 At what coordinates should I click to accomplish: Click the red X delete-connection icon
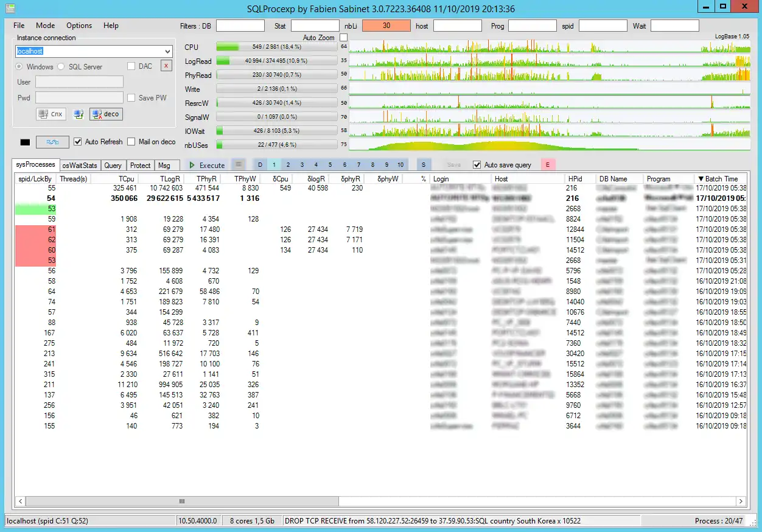(166, 66)
